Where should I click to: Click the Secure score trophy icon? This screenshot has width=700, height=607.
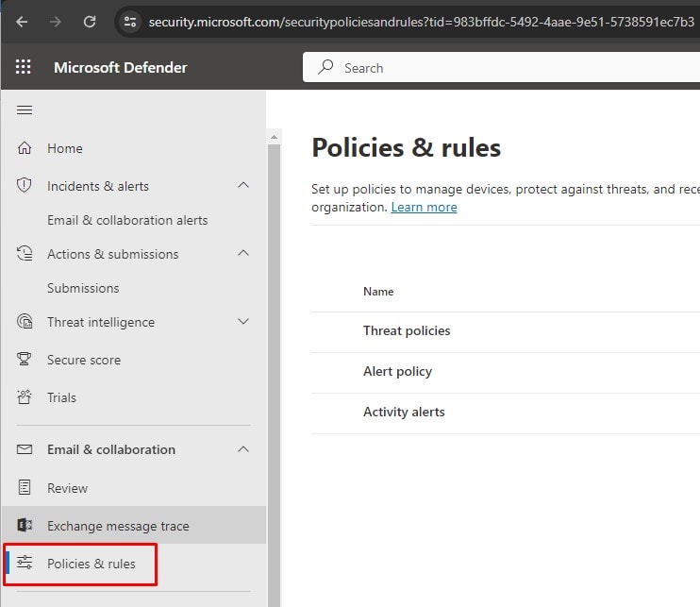tap(25, 359)
